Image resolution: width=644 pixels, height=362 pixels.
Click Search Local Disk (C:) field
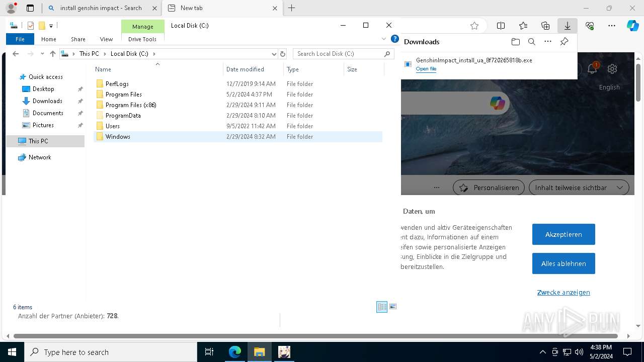pos(343,54)
